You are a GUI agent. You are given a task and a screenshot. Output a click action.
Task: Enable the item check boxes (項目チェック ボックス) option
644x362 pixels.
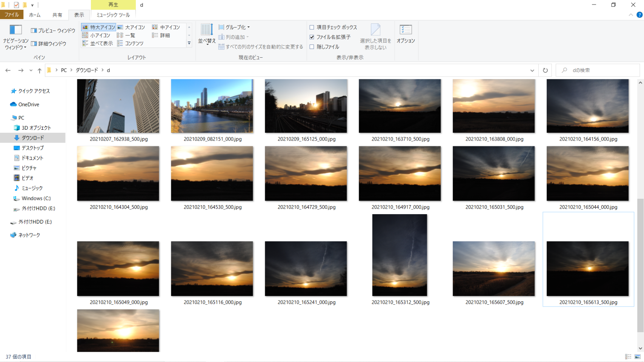pyautogui.click(x=312, y=27)
